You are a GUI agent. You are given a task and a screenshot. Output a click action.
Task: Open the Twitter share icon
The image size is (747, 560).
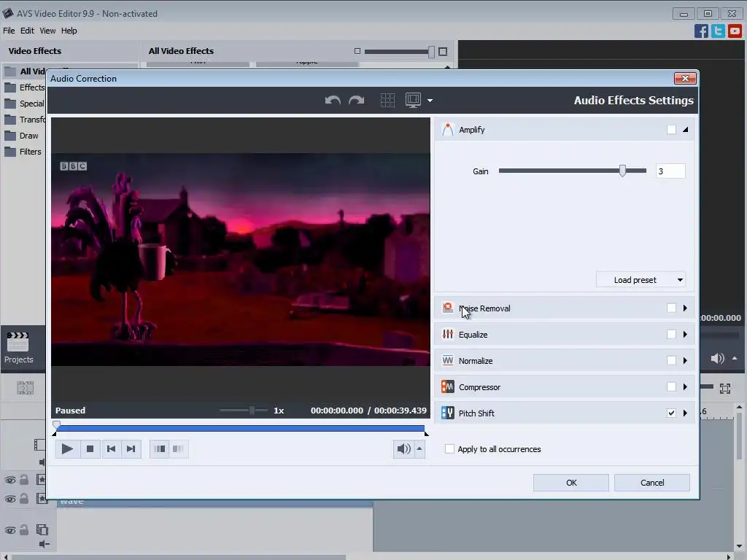pyautogui.click(x=718, y=31)
